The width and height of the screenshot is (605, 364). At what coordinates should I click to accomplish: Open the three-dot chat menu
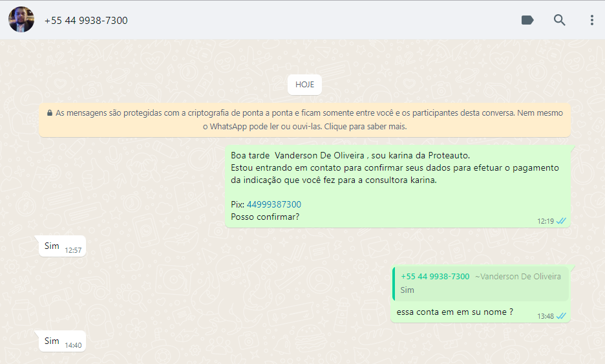pyautogui.click(x=591, y=20)
